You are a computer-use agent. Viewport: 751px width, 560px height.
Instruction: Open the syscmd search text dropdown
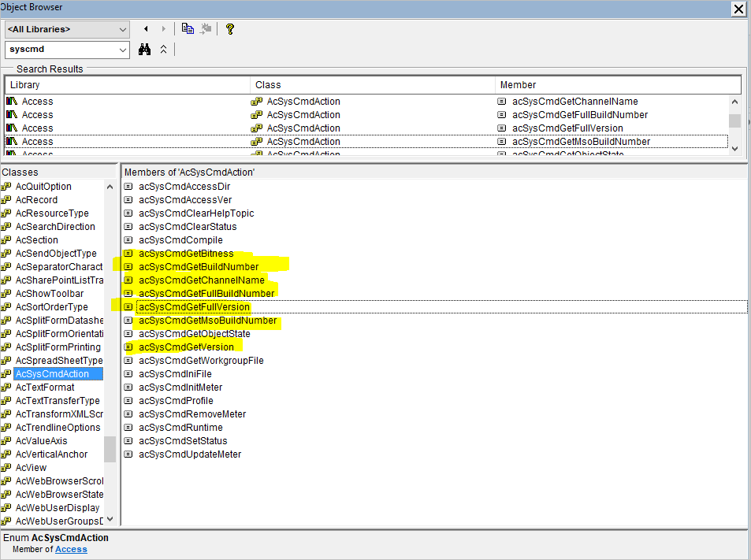[123, 50]
